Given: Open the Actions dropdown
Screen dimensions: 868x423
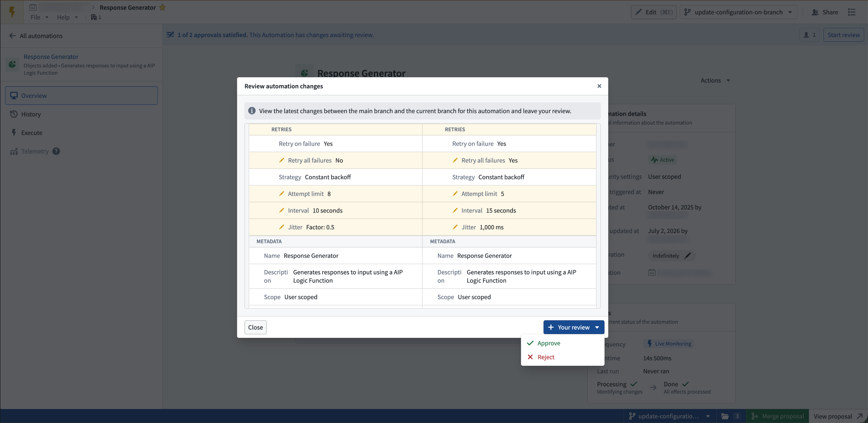Looking at the screenshot, I should coord(715,80).
